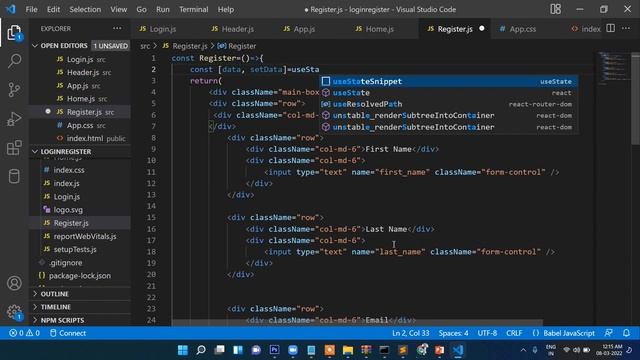Open the taskbar Search icon
This screenshot has height=360, width=640.
coord(201,350)
